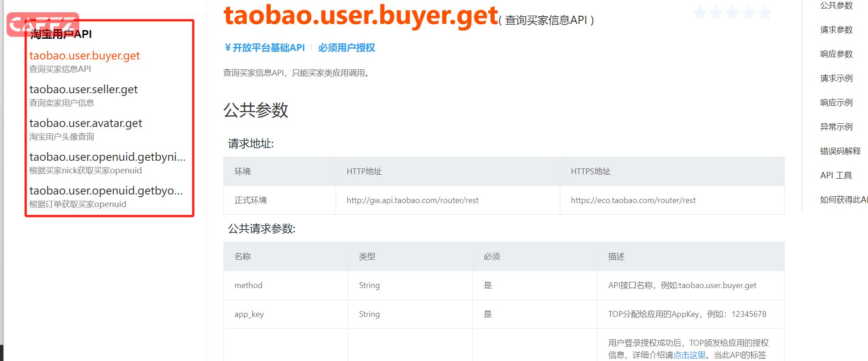
Task: Click the 开放平台基础API tag
Action: (x=265, y=48)
